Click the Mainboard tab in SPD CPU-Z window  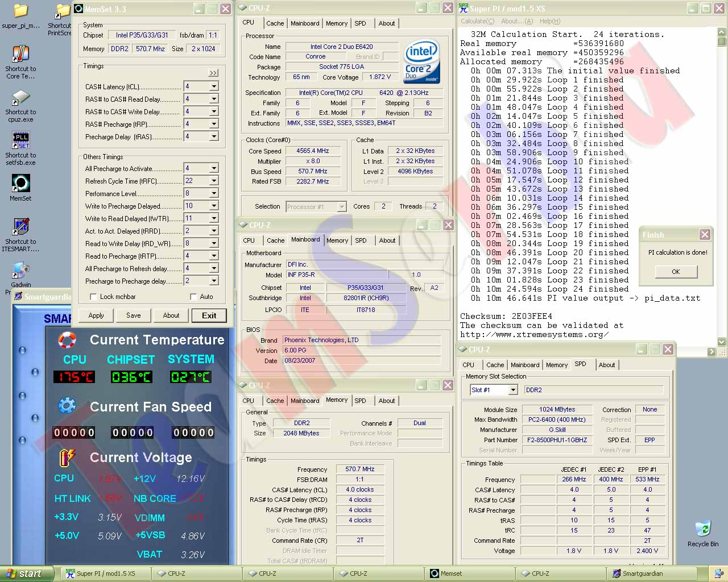click(525, 365)
